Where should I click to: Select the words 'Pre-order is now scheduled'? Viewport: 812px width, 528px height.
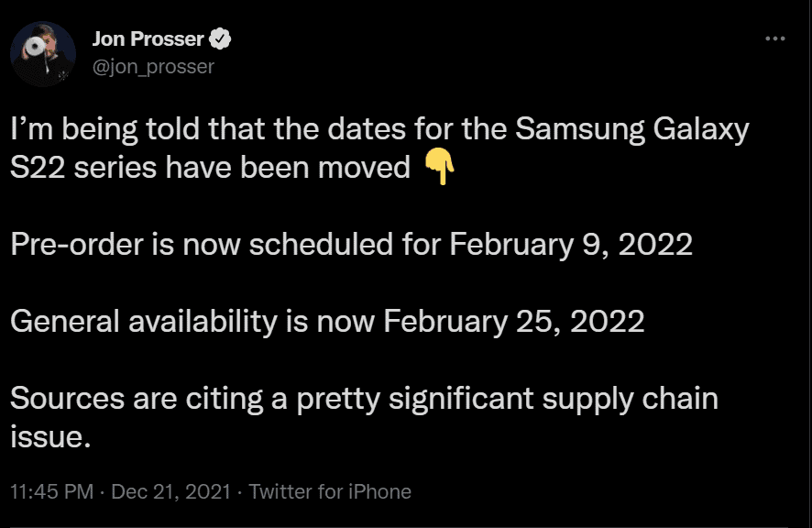point(202,244)
